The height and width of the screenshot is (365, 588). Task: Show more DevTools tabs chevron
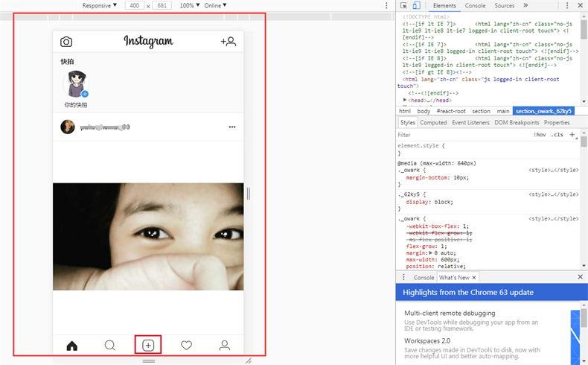[525, 6]
